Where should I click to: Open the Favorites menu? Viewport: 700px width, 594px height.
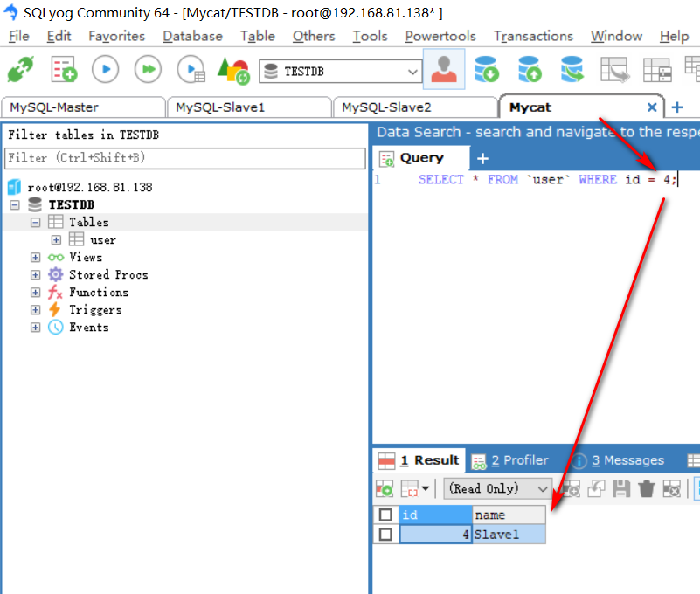click(116, 36)
